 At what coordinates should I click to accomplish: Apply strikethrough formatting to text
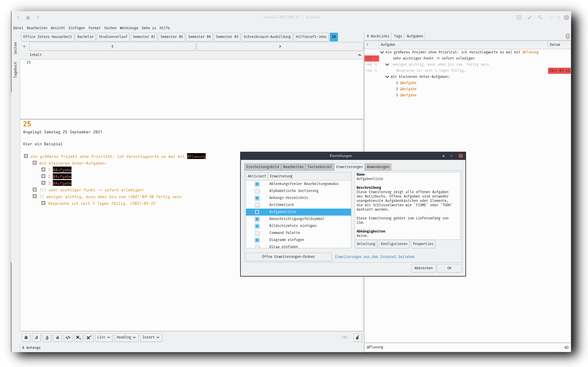[x=57, y=338]
